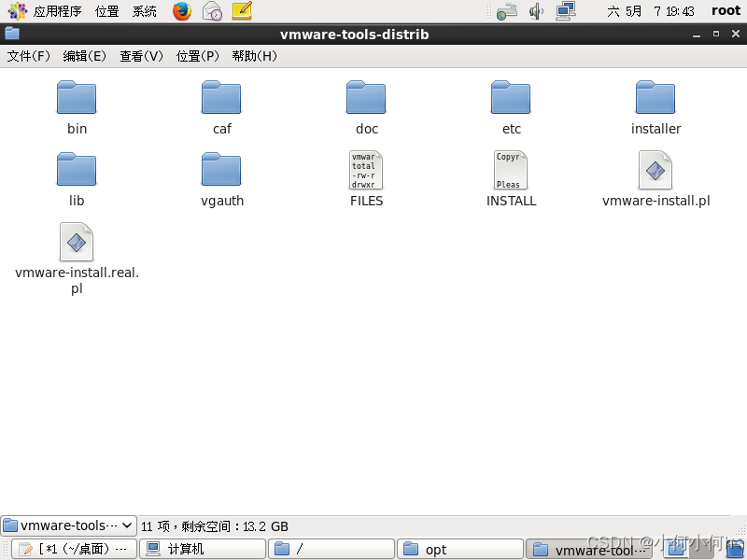Viewport: 747px width, 560px height.
Task: Open the mail client launcher in panel
Action: [212, 11]
